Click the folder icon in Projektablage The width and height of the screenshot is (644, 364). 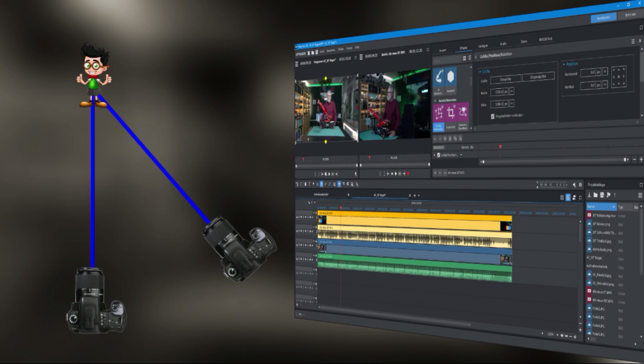[x=595, y=195]
